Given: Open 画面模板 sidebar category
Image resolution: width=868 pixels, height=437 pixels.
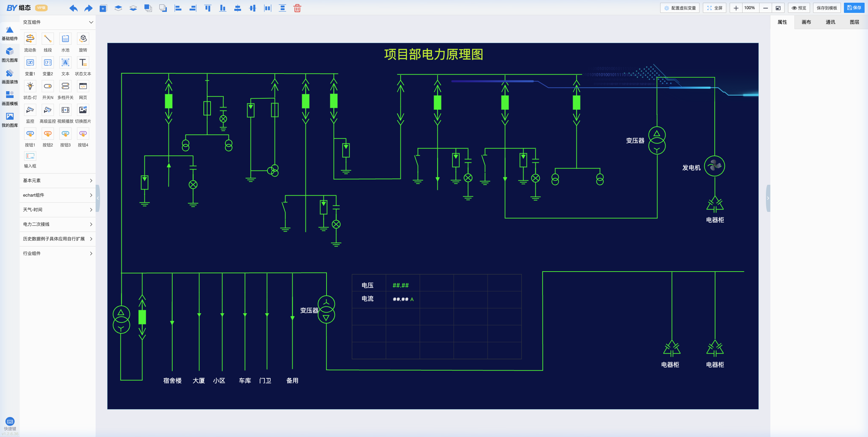Looking at the screenshot, I should [10, 98].
